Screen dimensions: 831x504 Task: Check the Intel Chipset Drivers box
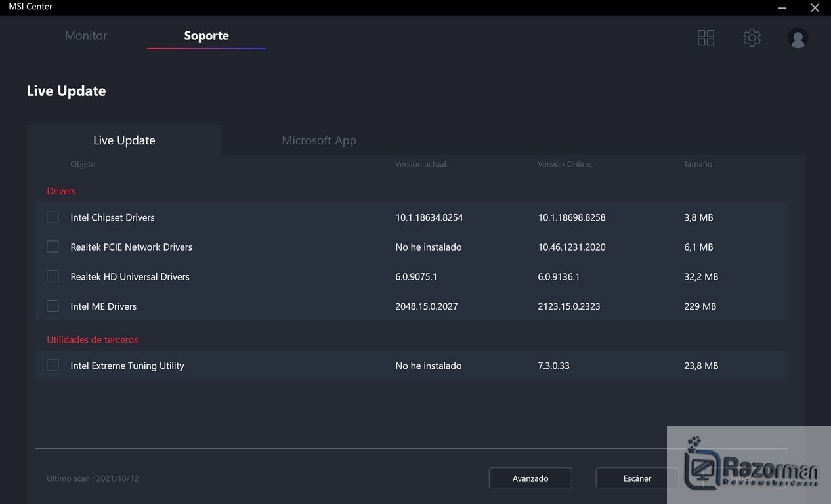[x=53, y=217]
